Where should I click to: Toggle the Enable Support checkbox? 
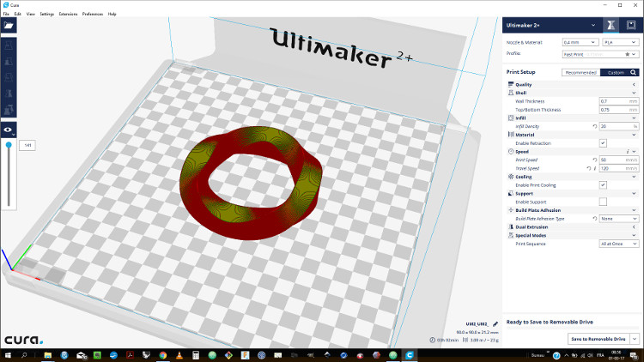click(x=603, y=202)
